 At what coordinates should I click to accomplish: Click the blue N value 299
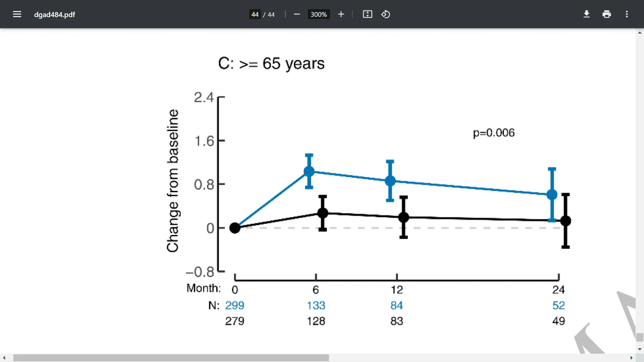click(x=234, y=305)
